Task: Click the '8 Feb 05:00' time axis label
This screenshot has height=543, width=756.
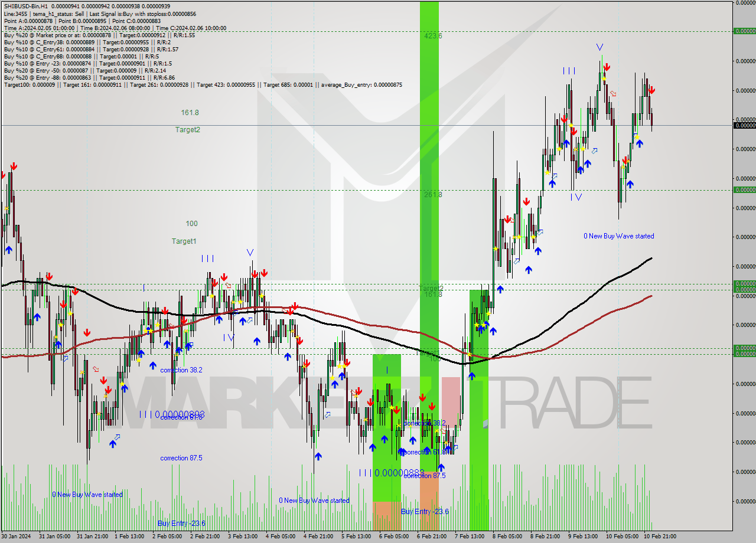Action: (507, 537)
